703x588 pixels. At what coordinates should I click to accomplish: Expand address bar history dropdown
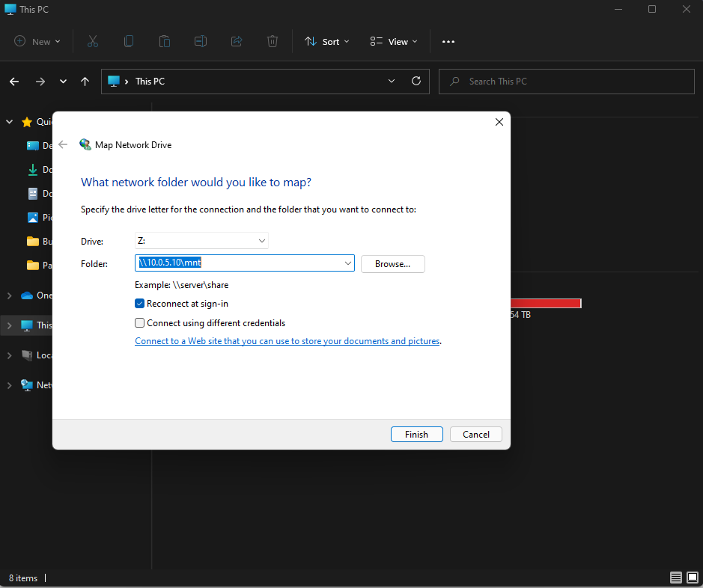(x=392, y=81)
